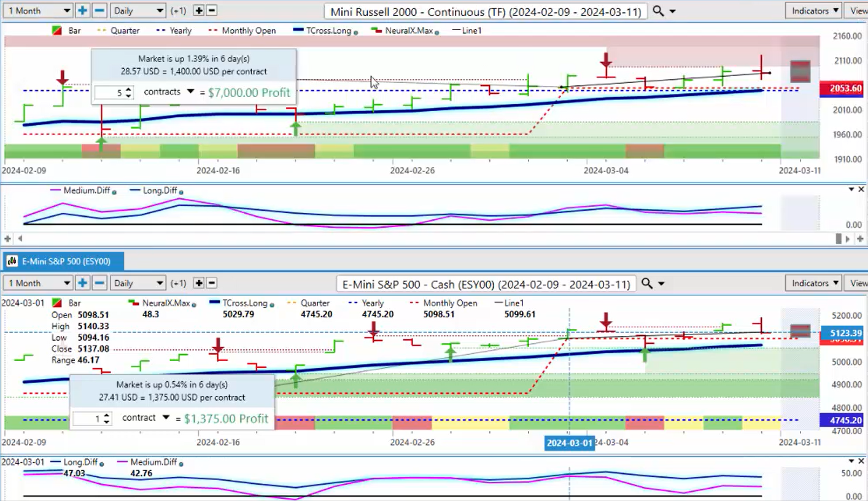
Task: Click right arrow of horizontal chart scrollbar
Action: [x=849, y=238]
